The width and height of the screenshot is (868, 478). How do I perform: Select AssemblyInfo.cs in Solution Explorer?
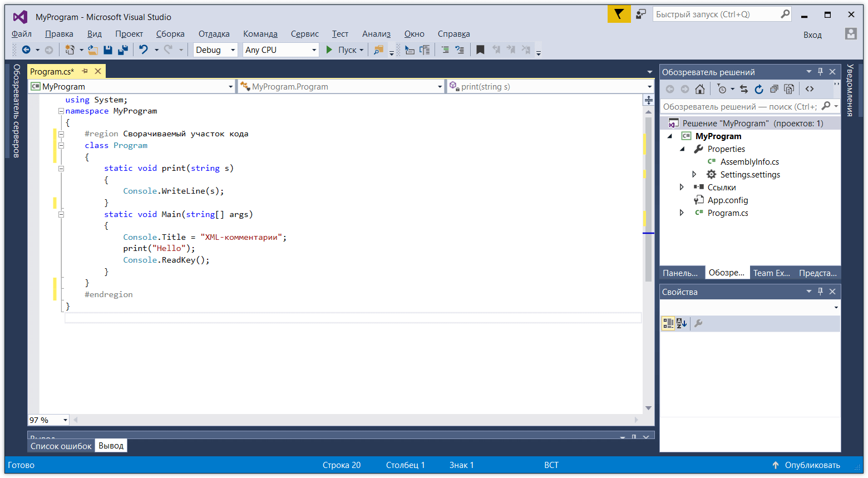749,162
